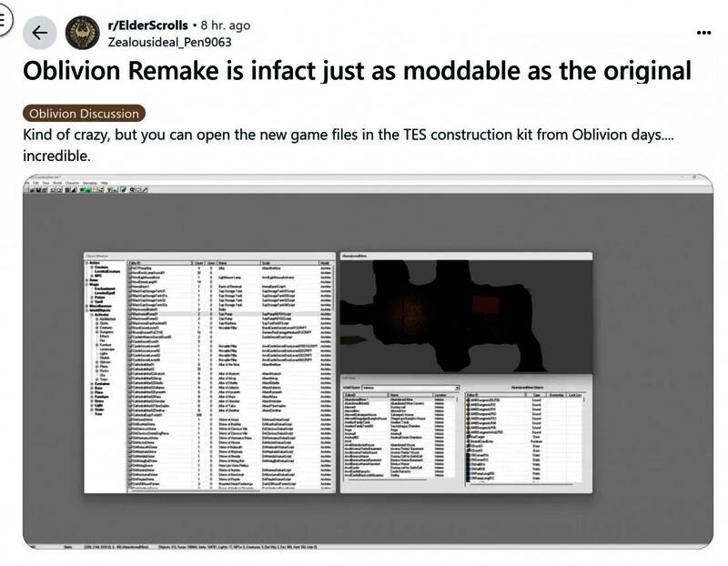Open the Zealousideal_Pen9063 user profile
This screenshot has height=566, width=728.
[168, 42]
